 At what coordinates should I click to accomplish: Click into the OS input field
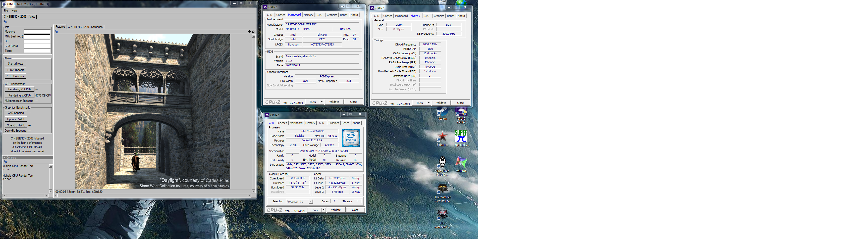click(37, 41)
